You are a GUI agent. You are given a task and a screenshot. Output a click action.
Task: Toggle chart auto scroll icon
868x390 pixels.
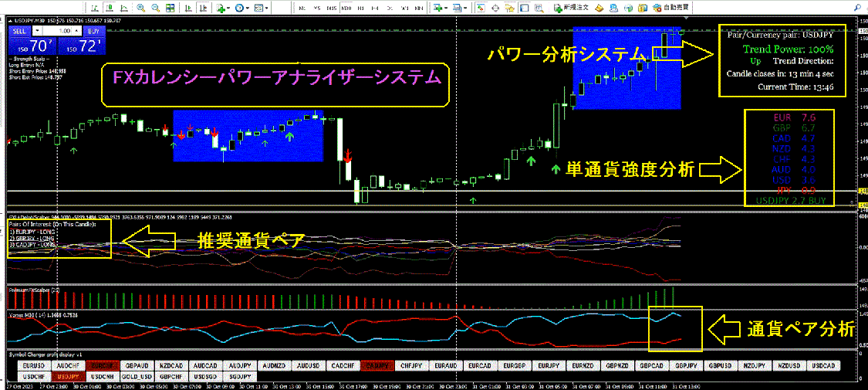(188, 8)
